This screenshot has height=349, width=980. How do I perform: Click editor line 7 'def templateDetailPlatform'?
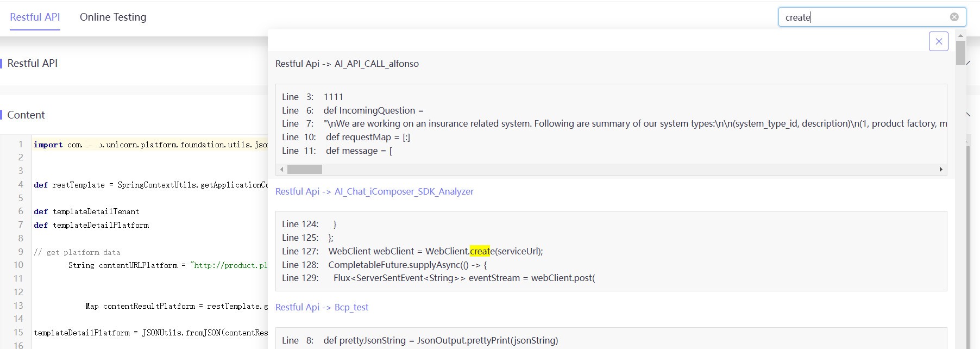click(x=91, y=225)
